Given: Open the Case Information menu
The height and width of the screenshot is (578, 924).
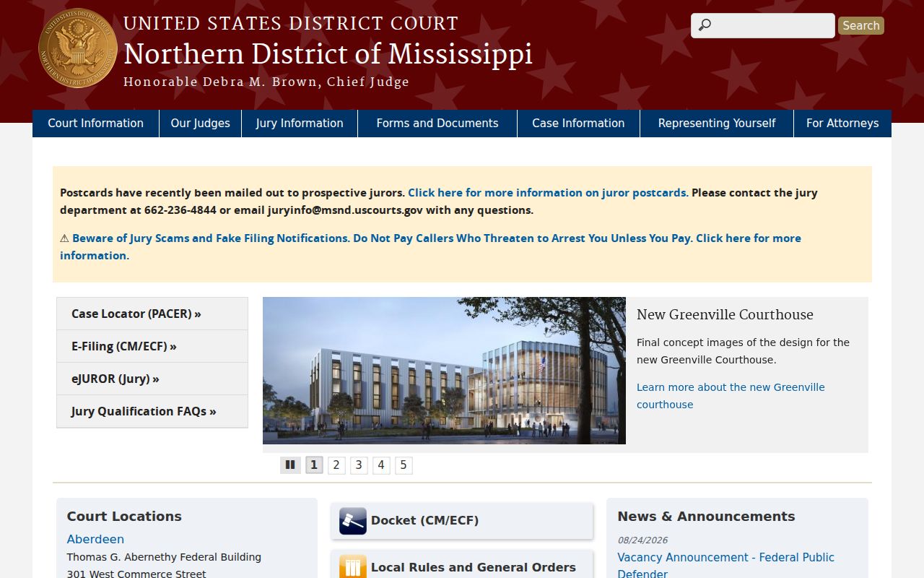Looking at the screenshot, I should point(578,124).
